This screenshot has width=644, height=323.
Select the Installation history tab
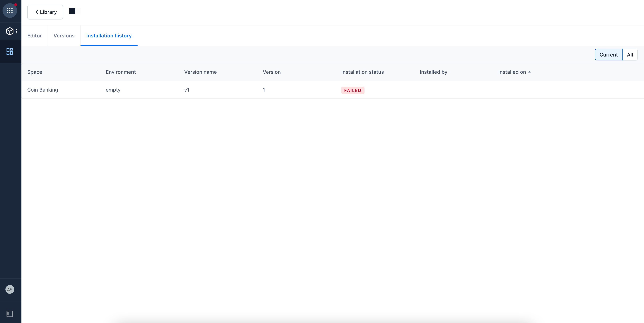pos(109,35)
